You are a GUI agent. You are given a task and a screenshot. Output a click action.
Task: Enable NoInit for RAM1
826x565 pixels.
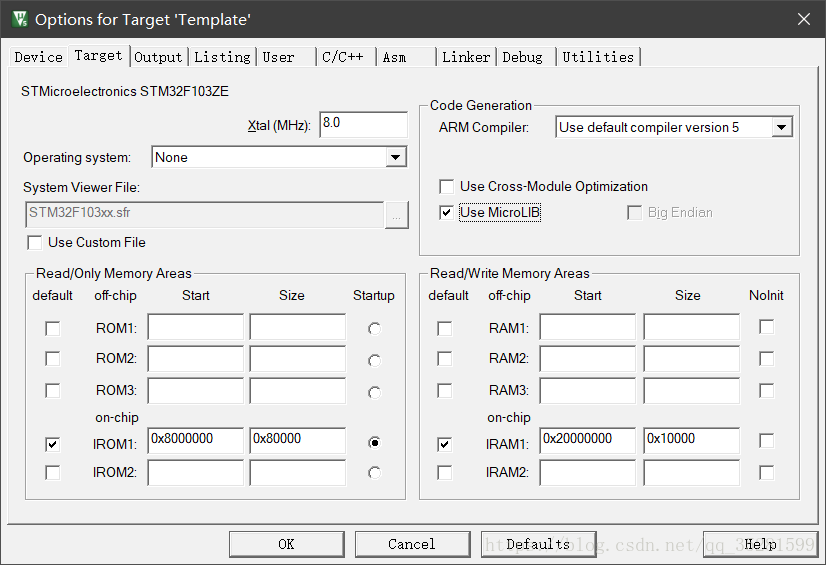(766, 327)
